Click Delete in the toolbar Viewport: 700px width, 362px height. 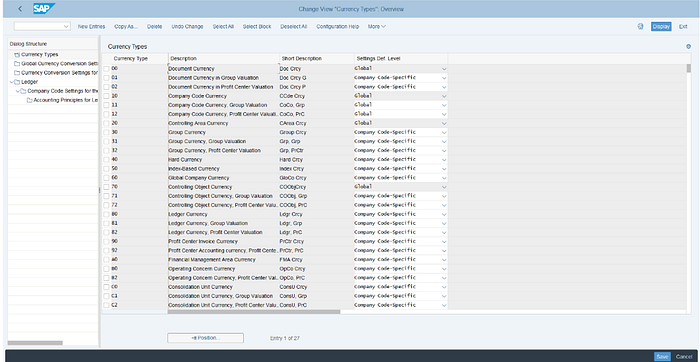[154, 27]
